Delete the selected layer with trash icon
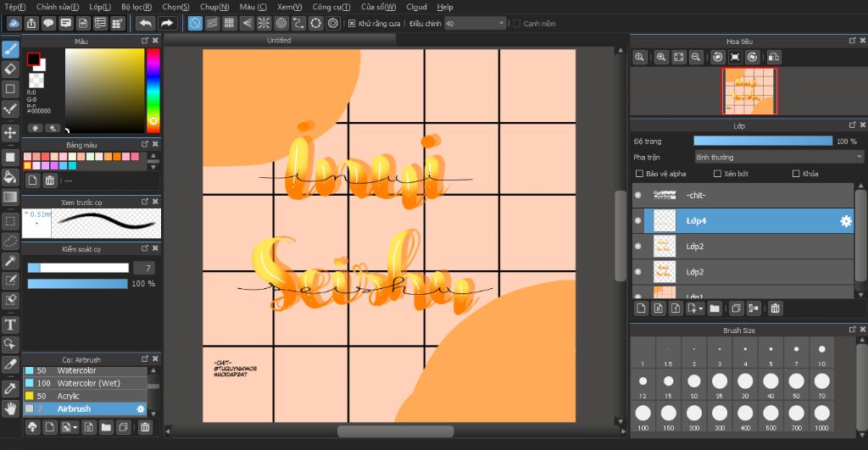Viewport: 868px width, 450px height. [775, 308]
